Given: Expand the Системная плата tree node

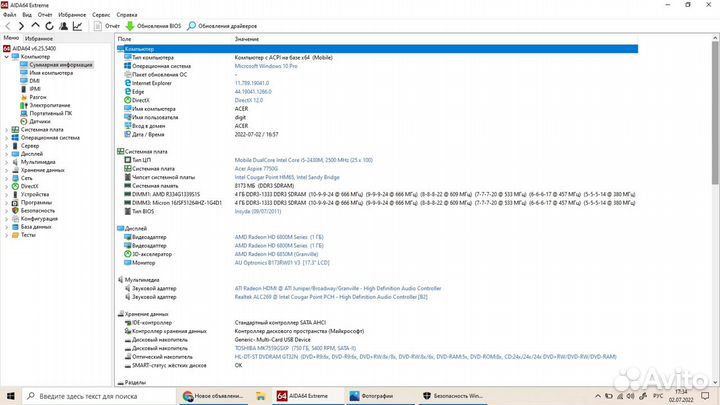Looking at the screenshot, I should point(6,129).
